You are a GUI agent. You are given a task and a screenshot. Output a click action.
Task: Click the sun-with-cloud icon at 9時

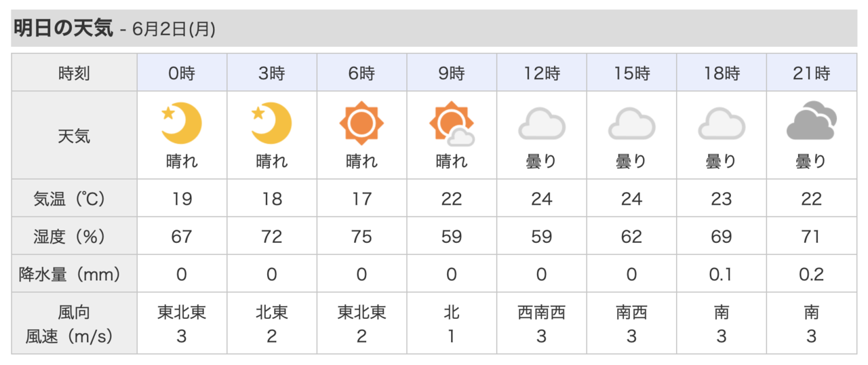coord(452,124)
